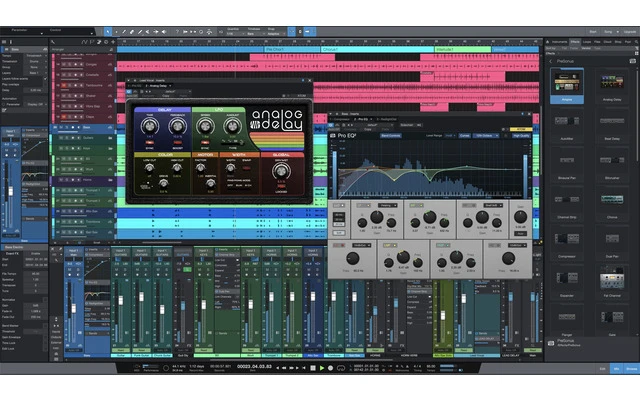
Task: Click the Return to zero transport button
Action: (x=303, y=368)
